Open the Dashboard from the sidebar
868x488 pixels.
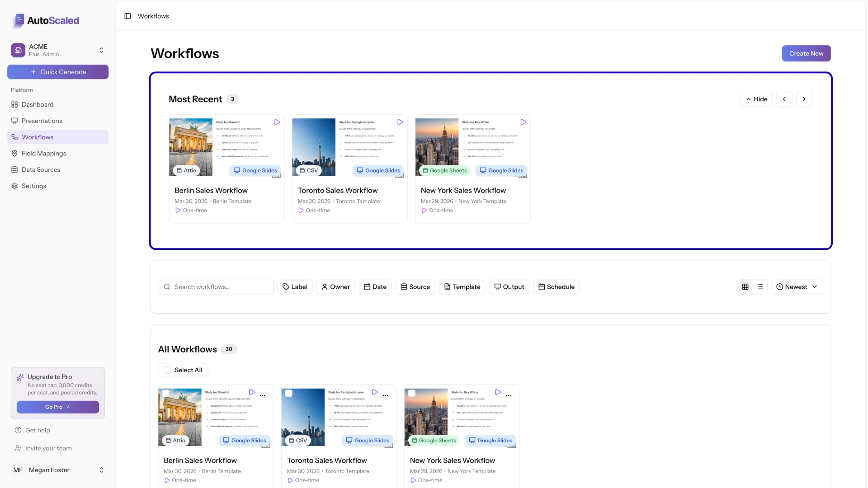pos(38,104)
